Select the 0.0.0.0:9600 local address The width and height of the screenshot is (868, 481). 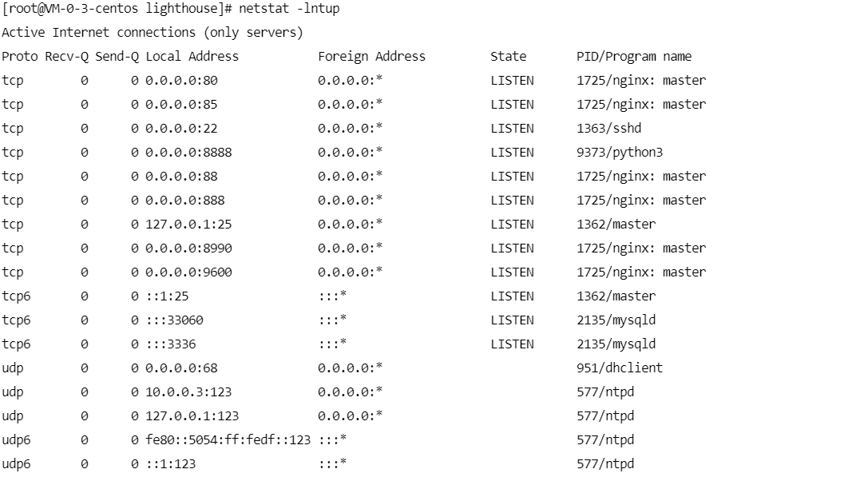click(x=188, y=272)
